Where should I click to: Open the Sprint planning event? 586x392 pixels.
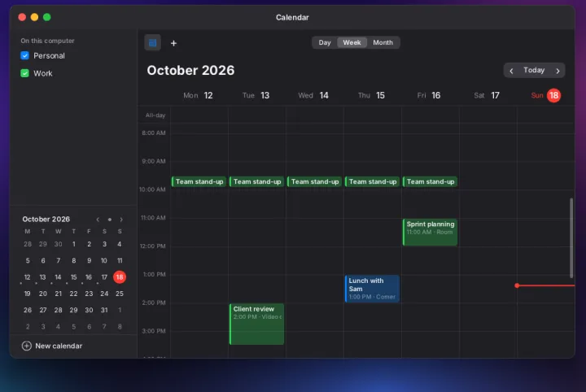430,233
